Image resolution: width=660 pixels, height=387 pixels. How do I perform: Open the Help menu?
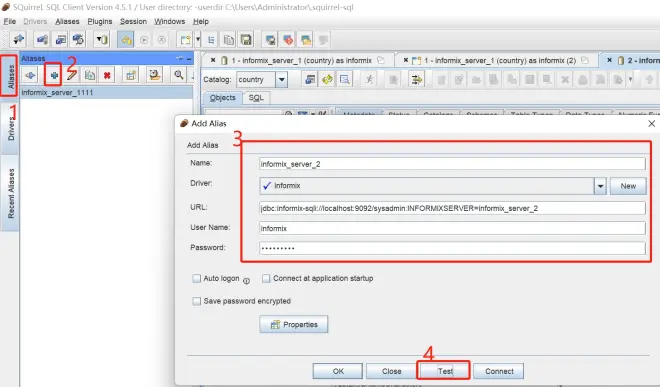[201, 21]
